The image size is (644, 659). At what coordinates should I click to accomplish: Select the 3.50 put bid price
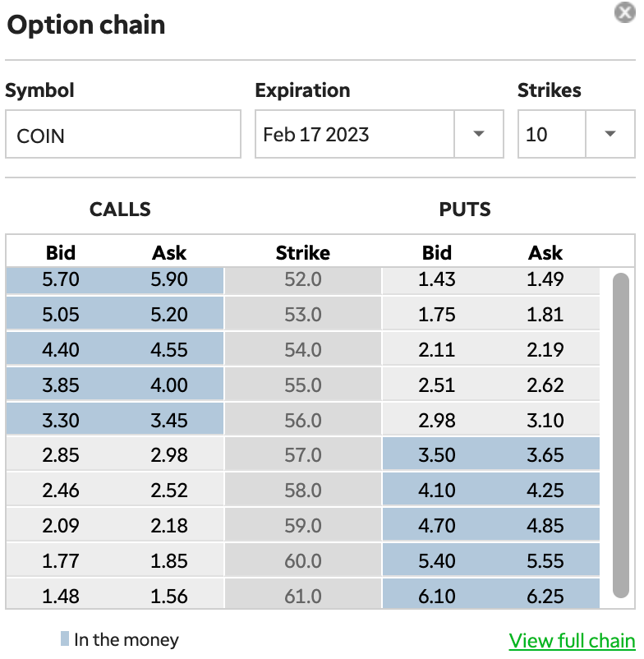[436, 455]
